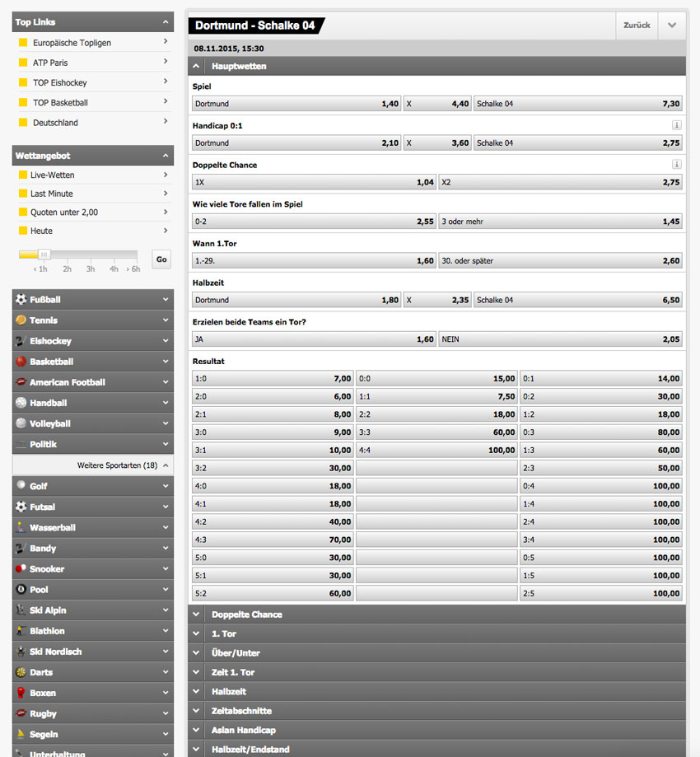Click the Rugby ball icon

(x=21, y=713)
